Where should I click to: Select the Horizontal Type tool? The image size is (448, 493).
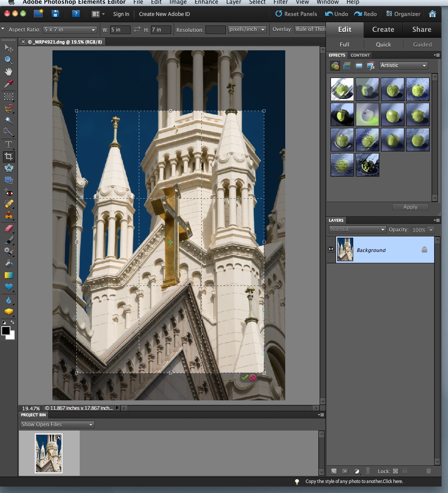(8, 145)
